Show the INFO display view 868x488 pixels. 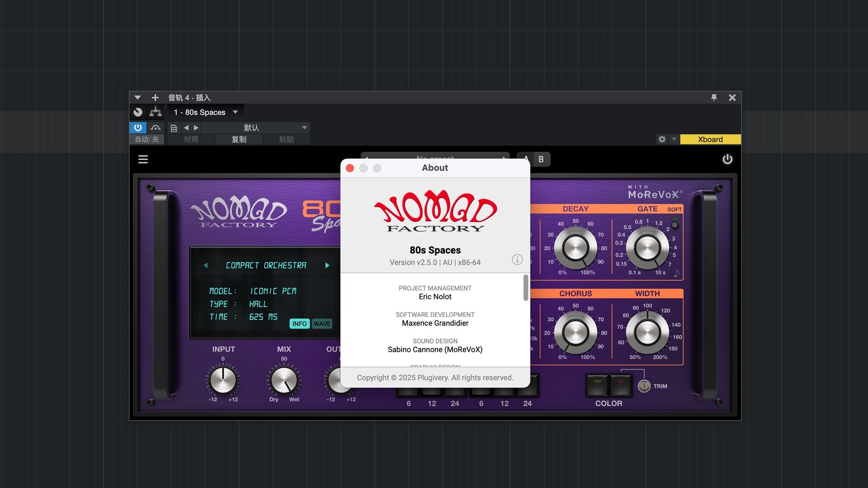(299, 324)
